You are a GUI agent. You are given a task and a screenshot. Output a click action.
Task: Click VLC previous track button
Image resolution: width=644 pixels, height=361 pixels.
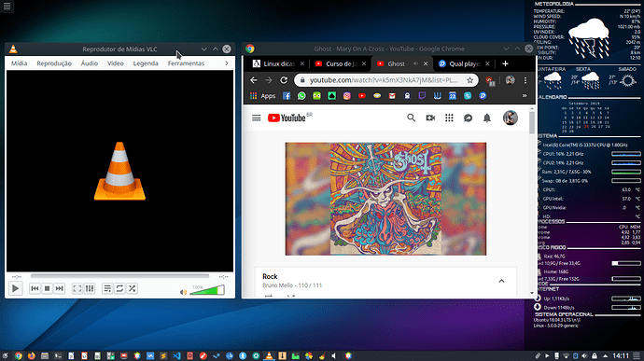35,289
